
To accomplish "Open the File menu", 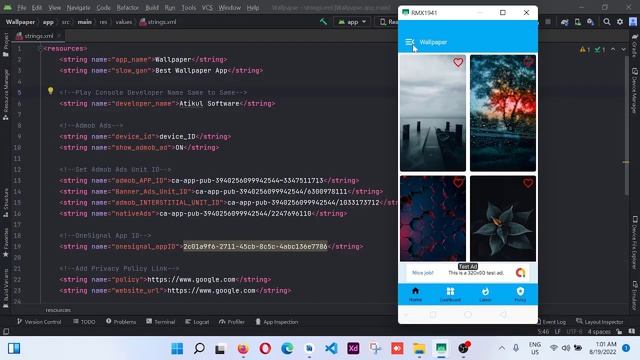I will (22, 7).
